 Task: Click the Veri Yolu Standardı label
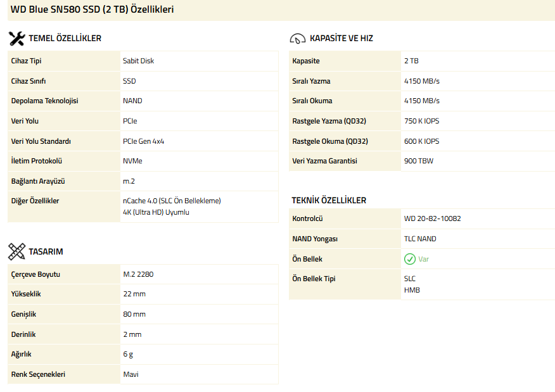(41, 141)
